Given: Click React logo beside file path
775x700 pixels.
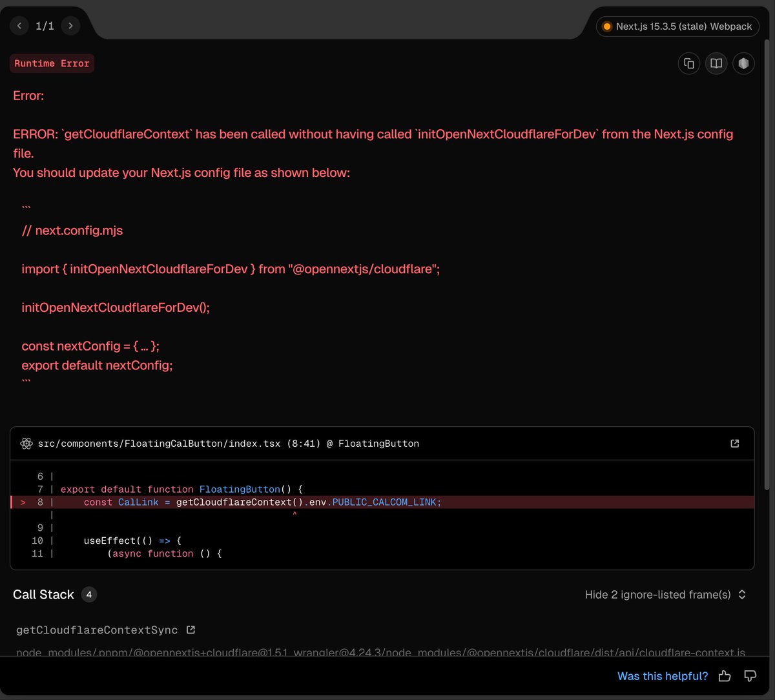Looking at the screenshot, I should (26, 444).
